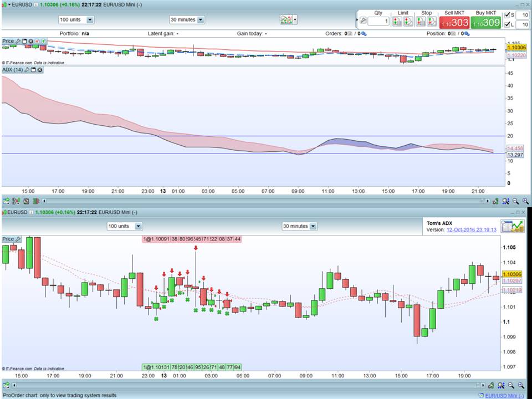Click the Tom's ADX results report icon
Screen dimensions: 532x399
coord(512,226)
